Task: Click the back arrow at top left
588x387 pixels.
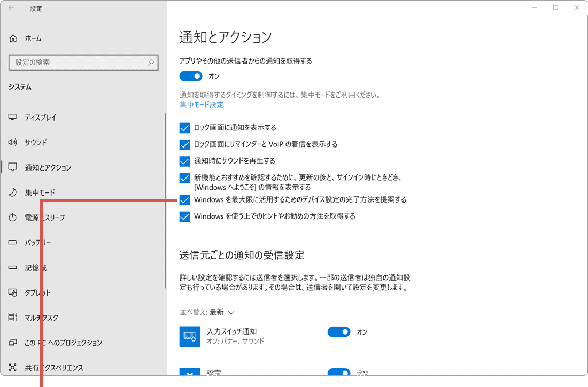Action: click(x=12, y=8)
